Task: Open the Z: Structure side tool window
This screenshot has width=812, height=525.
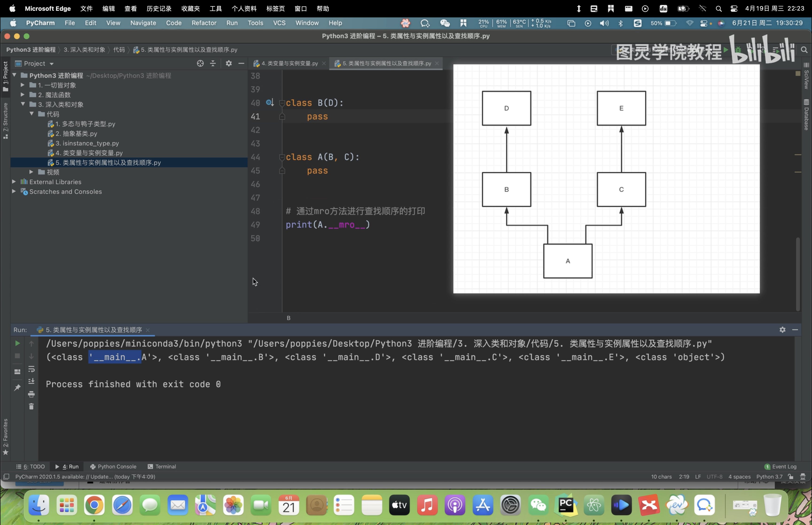Action: coord(5,121)
